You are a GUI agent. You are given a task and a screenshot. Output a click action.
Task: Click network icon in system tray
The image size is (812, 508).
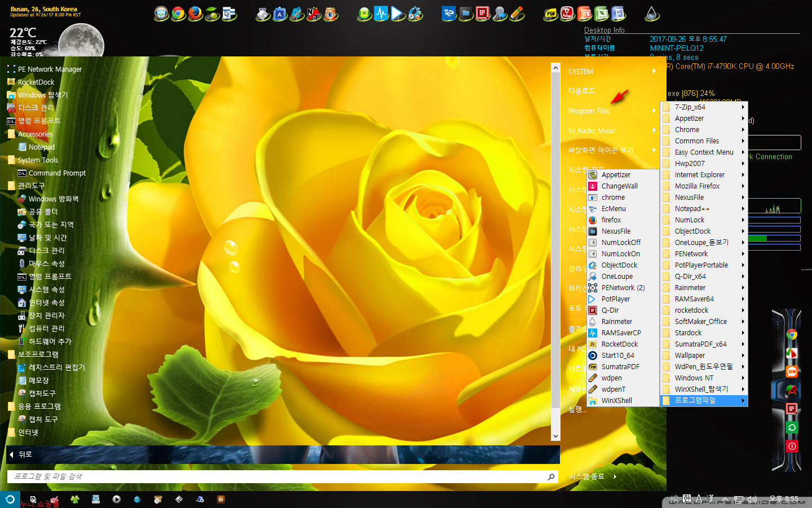(x=739, y=499)
